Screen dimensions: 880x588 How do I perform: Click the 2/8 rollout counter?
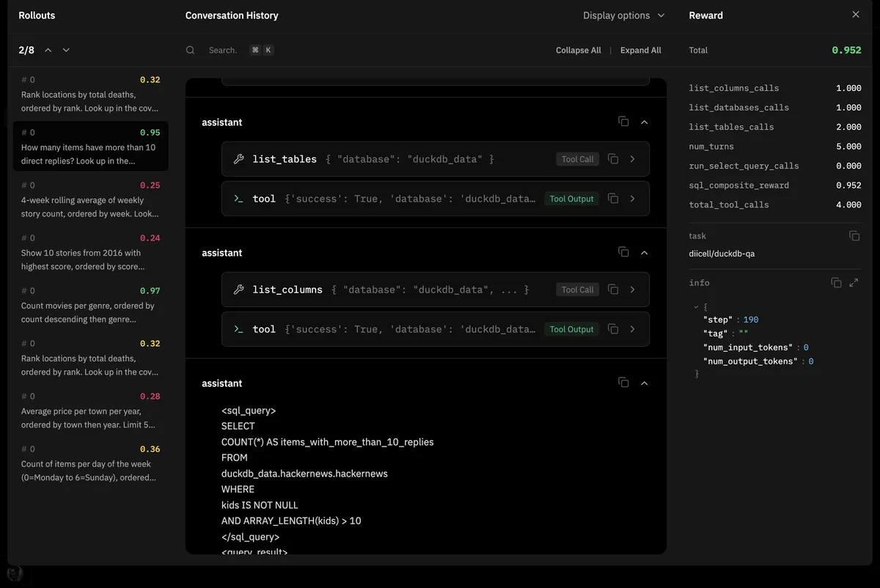pyautogui.click(x=26, y=50)
